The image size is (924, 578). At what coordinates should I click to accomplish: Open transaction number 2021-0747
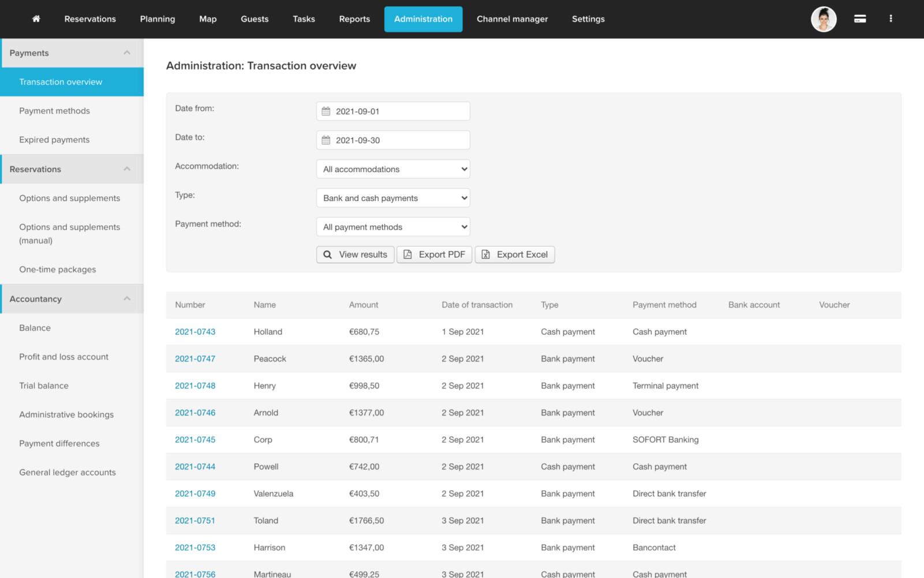195,359
